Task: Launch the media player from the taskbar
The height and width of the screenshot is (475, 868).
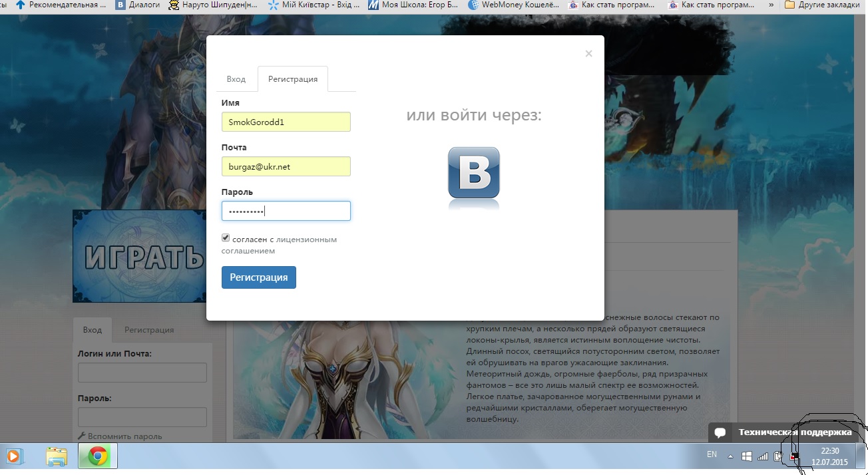Action: (15, 456)
